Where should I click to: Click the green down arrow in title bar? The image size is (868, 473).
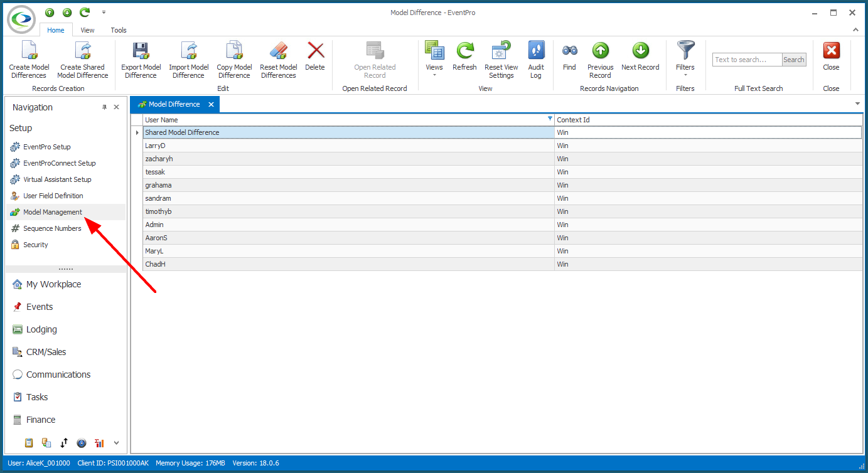coord(67,13)
